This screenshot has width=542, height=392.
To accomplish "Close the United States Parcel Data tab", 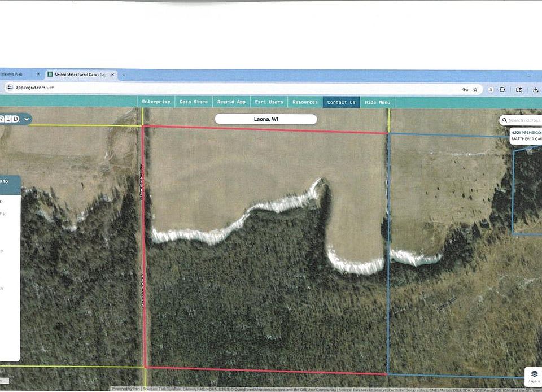I will point(113,75).
